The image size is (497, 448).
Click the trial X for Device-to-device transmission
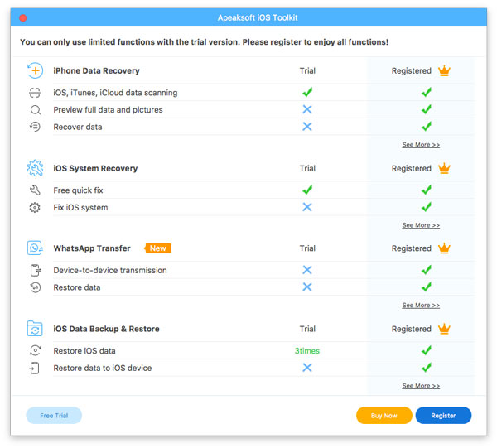[307, 270]
